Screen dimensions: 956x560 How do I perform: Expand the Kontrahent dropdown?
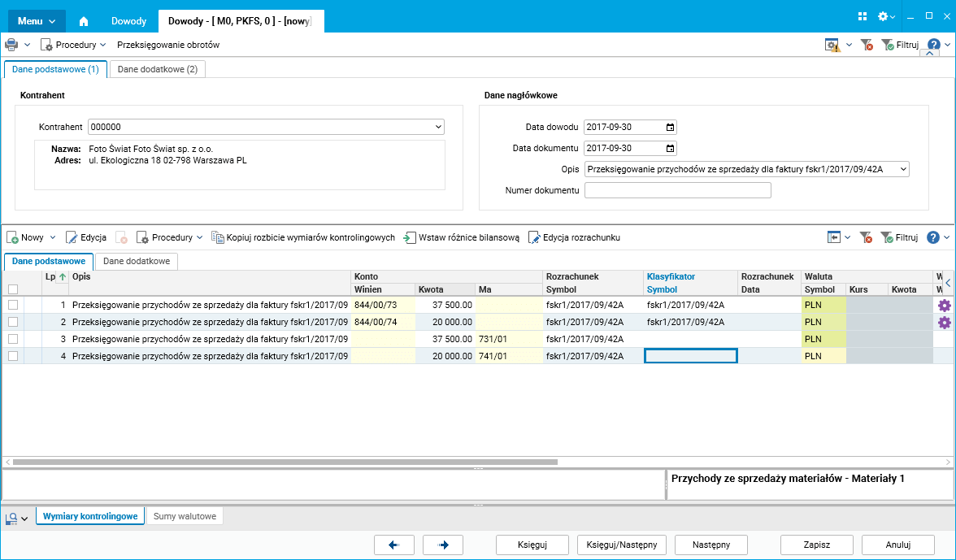[x=438, y=128]
